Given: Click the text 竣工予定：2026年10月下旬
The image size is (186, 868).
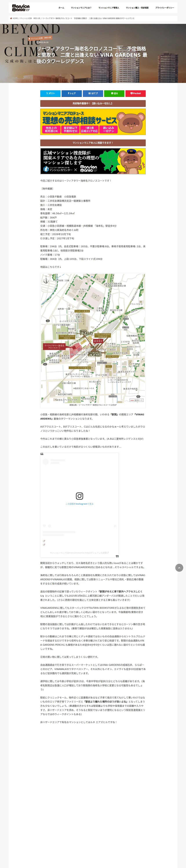Looking at the screenshot, I should (x=56, y=234).
